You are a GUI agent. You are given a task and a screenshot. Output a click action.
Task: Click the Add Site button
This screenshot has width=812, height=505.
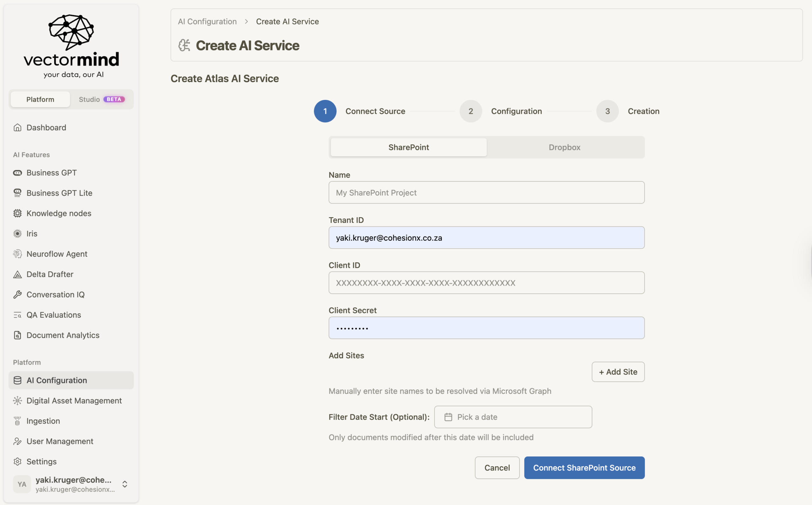tap(618, 372)
